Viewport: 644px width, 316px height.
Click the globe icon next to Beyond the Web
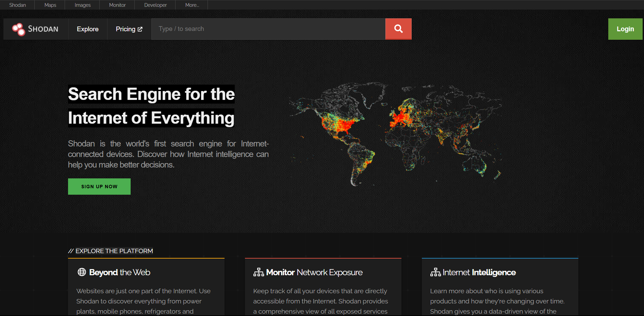pyautogui.click(x=81, y=272)
